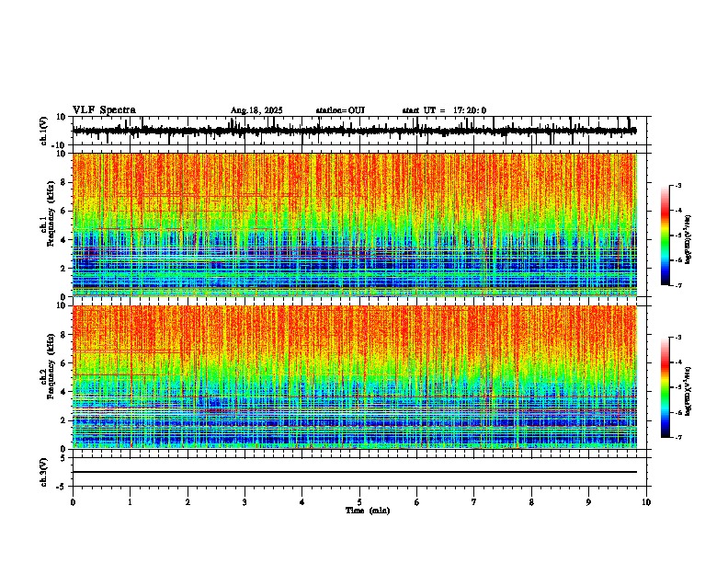The width and height of the screenshot is (728, 563).
Task: Click time axis tick label "8"
Action: pyautogui.click(x=531, y=502)
